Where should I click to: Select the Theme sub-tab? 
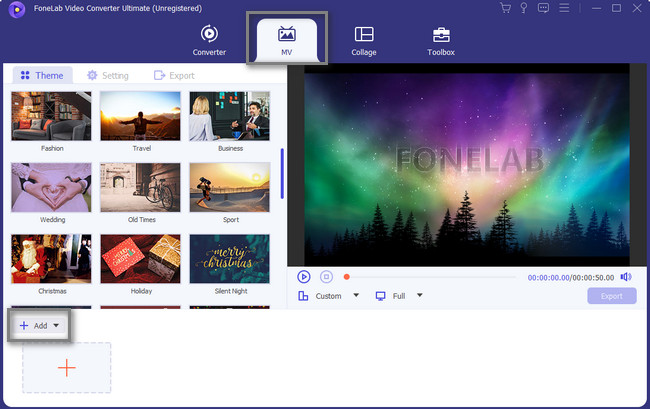click(42, 75)
